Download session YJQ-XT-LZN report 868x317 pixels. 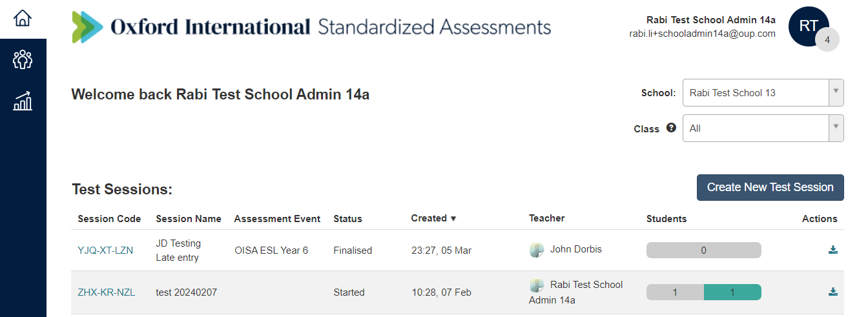tap(832, 250)
